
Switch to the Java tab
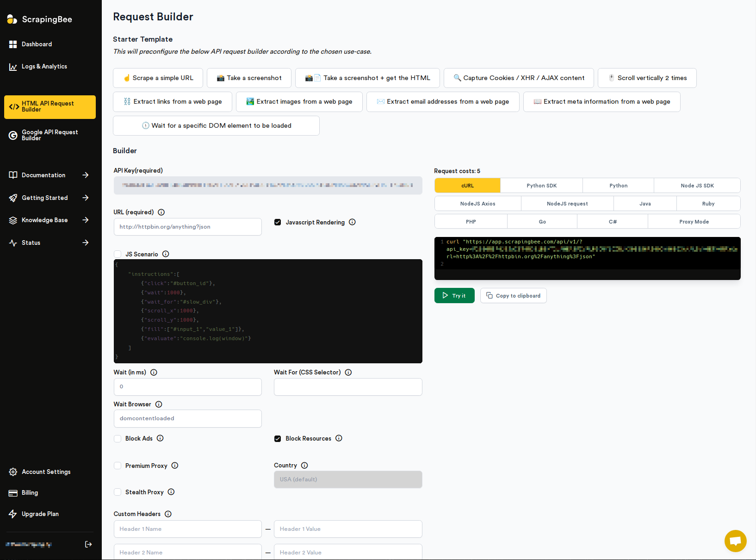pyautogui.click(x=645, y=204)
